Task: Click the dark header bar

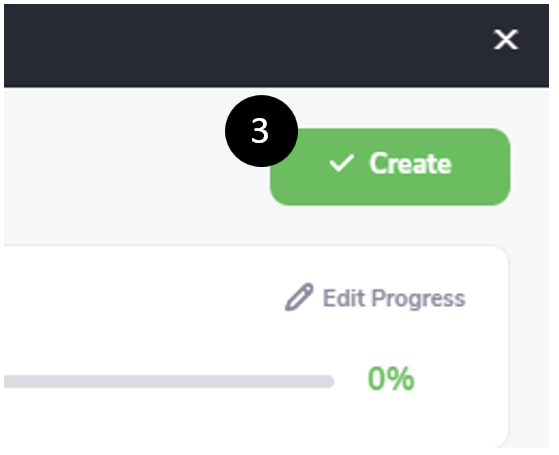Action: pos(277,46)
